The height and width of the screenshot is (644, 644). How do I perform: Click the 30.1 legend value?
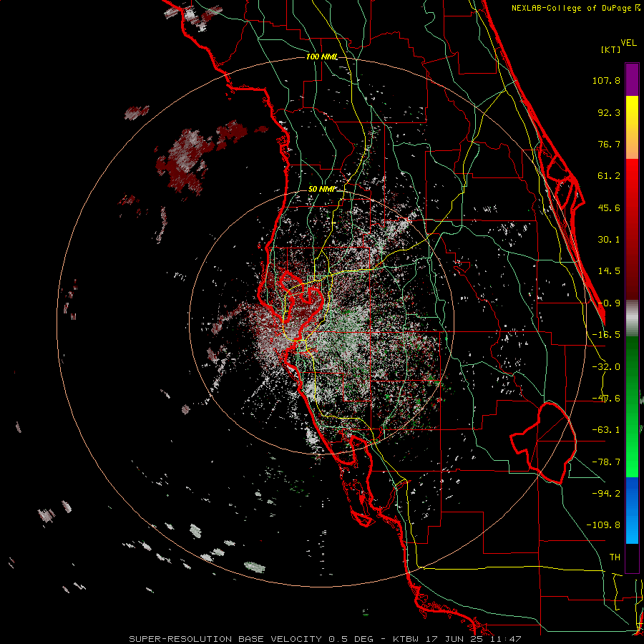(609, 240)
